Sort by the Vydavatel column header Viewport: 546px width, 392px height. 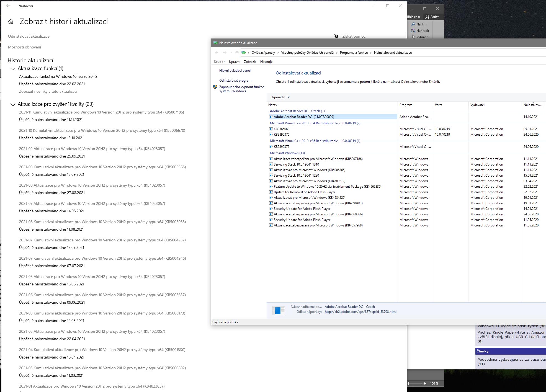pyautogui.click(x=477, y=105)
